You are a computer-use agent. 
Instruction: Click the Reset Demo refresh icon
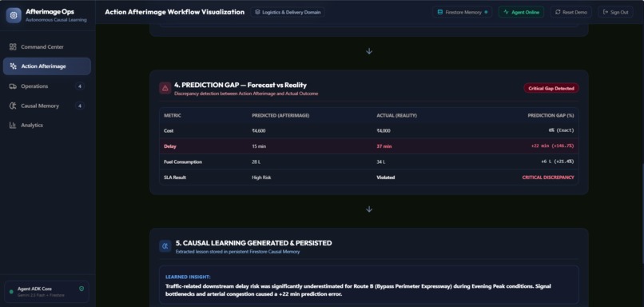[558, 12]
